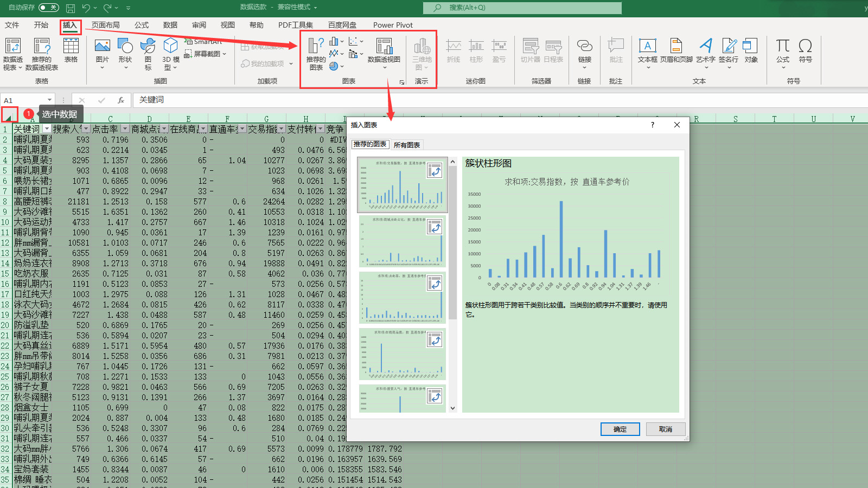
Task: Expand the Name Box dropdown showing A1
Action: [50, 100]
